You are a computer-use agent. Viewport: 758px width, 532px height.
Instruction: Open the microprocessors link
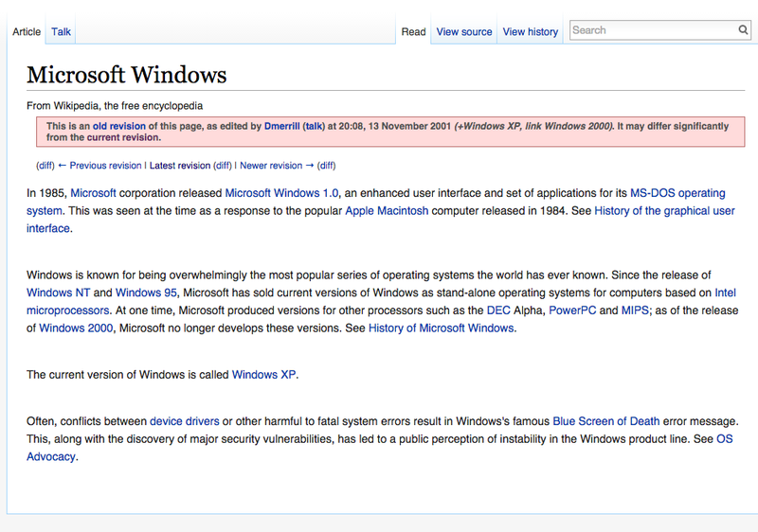[67, 310]
